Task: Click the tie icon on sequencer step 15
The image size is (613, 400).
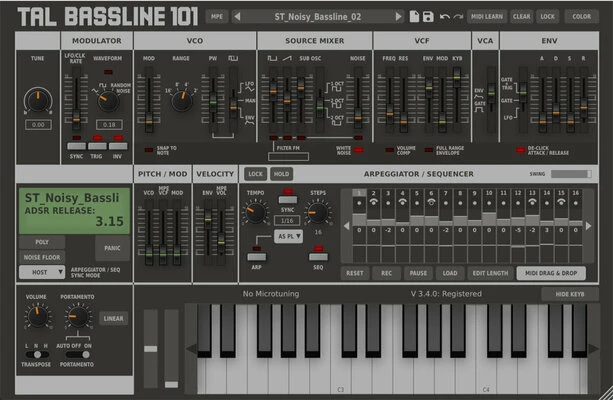Action: pos(561,202)
